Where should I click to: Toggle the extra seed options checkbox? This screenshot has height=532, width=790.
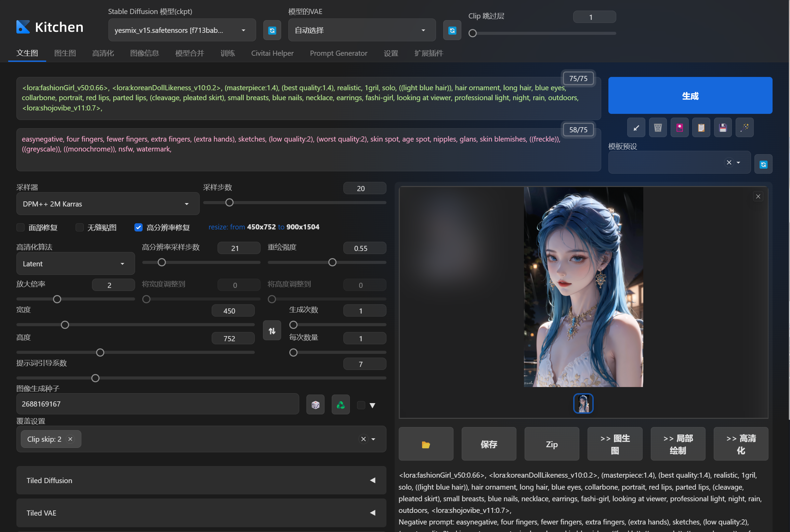pyautogui.click(x=361, y=405)
